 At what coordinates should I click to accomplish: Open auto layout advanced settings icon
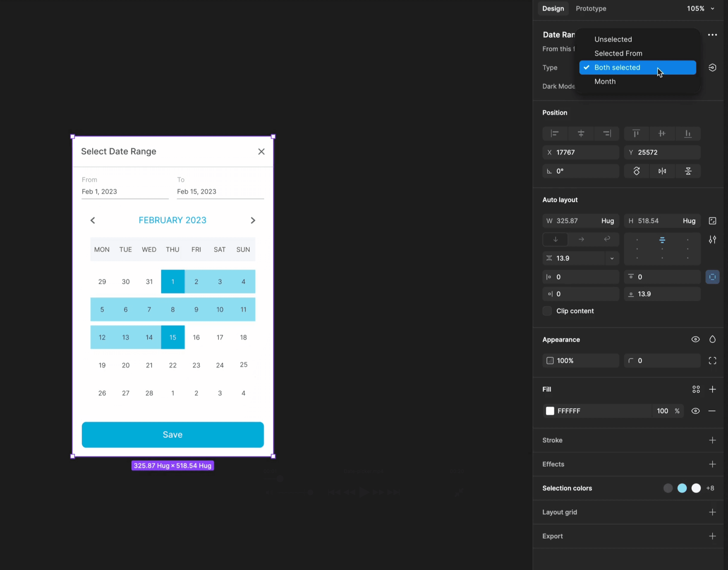point(712,240)
